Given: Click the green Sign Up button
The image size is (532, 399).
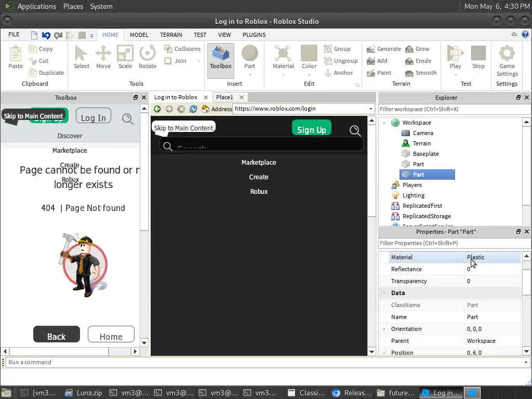Looking at the screenshot, I should point(312,128).
